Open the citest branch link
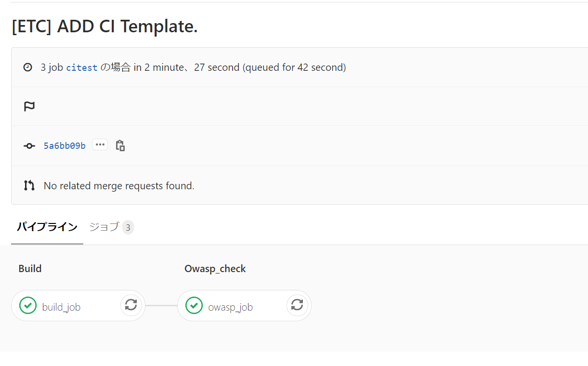Screen dimensions: 588x366 pyautogui.click(x=82, y=68)
